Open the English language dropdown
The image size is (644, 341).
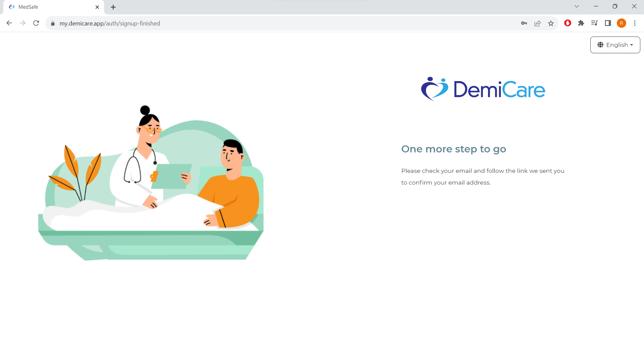tap(615, 45)
